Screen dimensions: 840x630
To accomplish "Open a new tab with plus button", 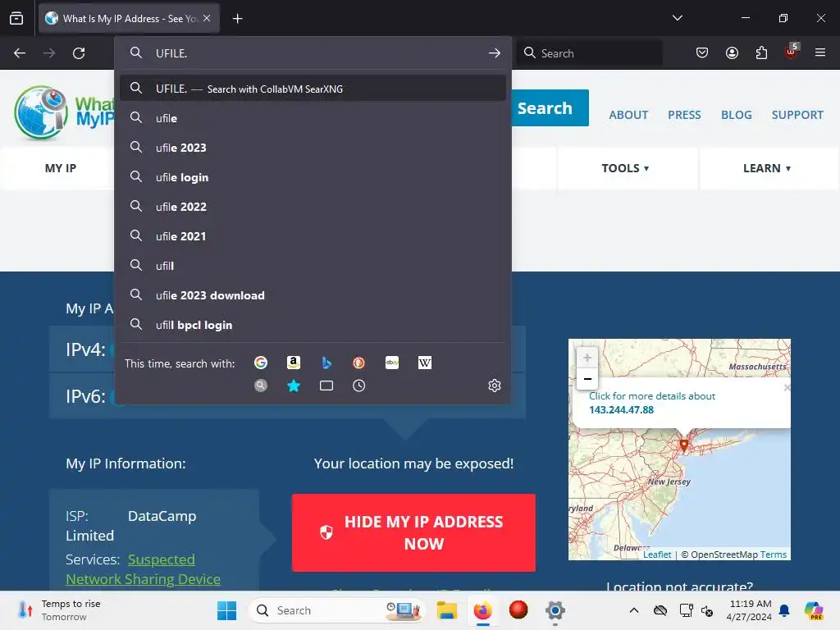I will tap(237, 19).
